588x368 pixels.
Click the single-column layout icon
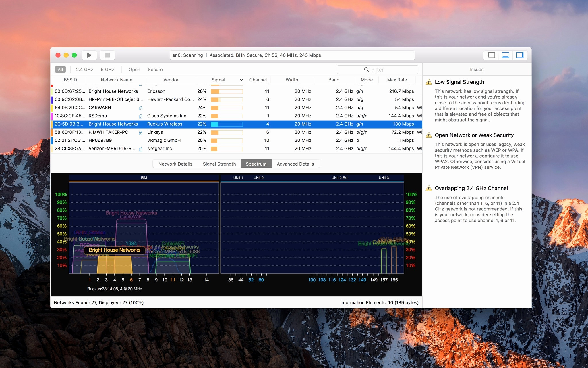pyautogui.click(x=492, y=55)
